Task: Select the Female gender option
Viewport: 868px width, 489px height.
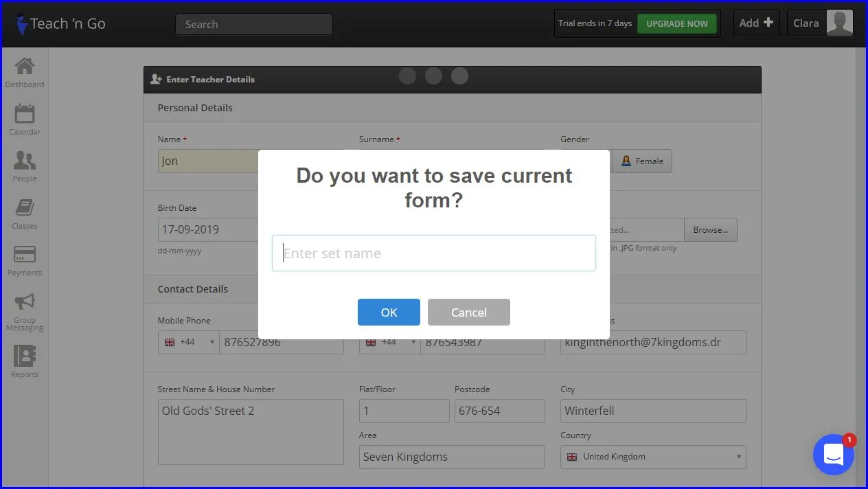Action: (x=642, y=161)
